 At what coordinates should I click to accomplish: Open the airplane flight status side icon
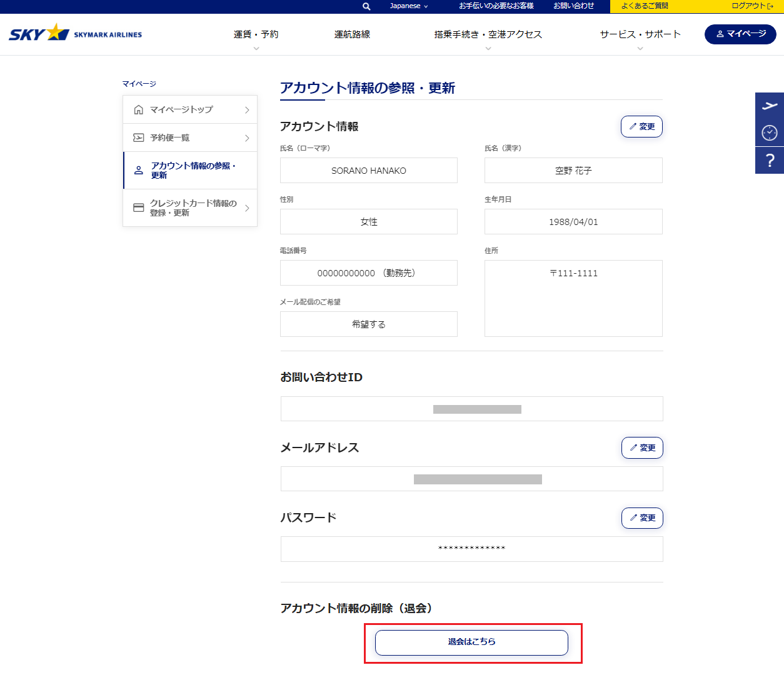tap(770, 106)
